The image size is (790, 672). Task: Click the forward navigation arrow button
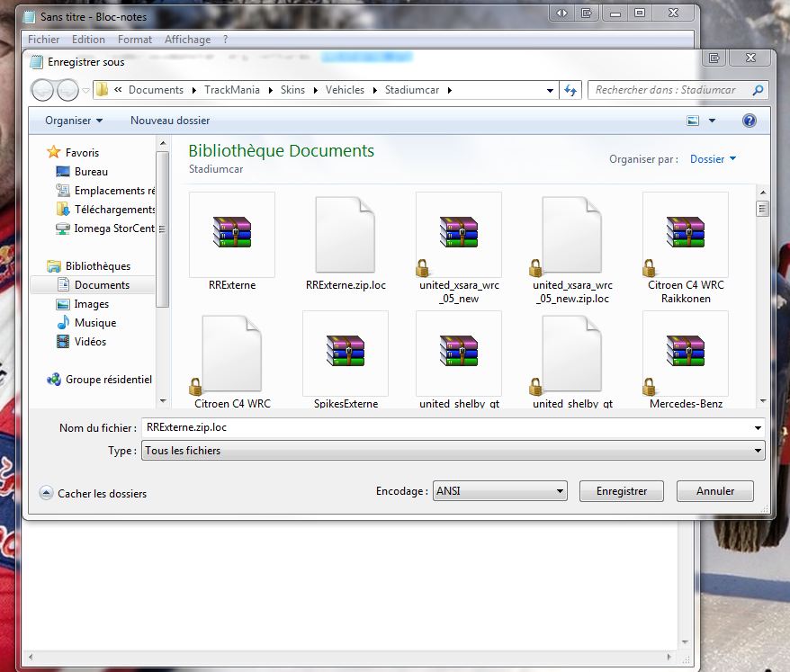point(67,91)
